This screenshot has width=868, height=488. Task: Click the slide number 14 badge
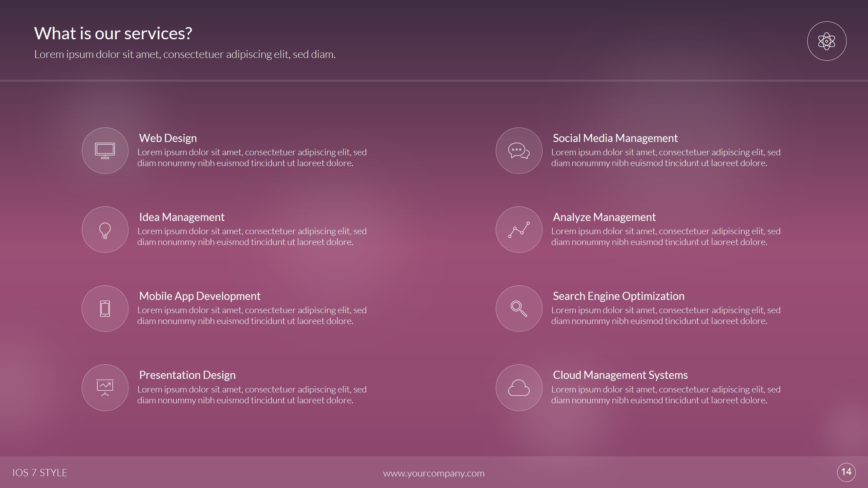click(846, 472)
